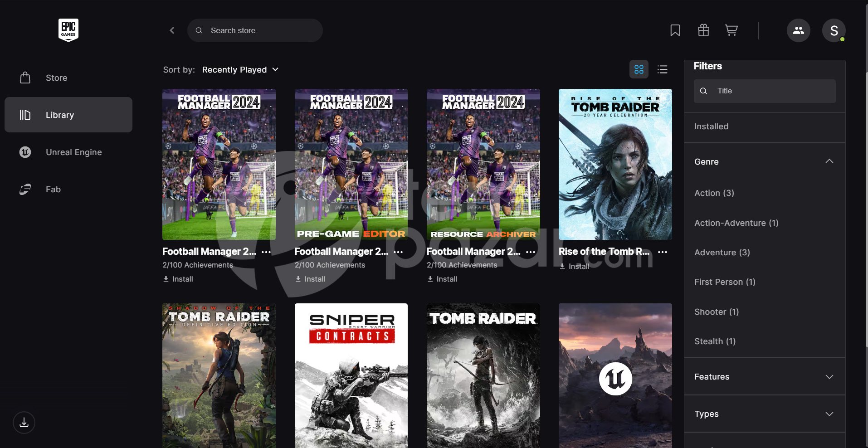Open Fab in the sidebar
868x448 pixels.
(x=68, y=189)
